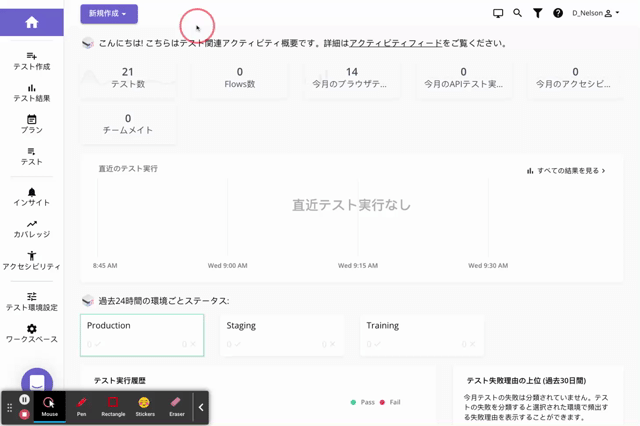This screenshot has height=426, width=640.
Task: Open the chat bubble widget
Action: pyautogui.click(x=36, y=382)
